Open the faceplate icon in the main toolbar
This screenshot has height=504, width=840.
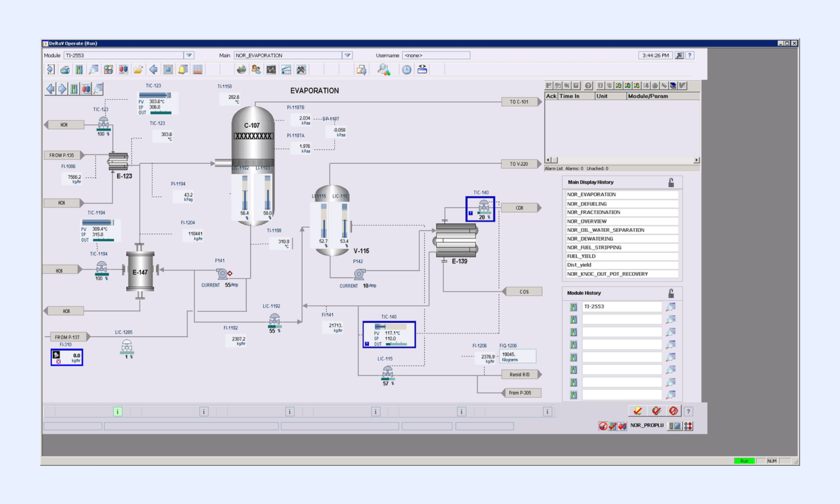pos(79,70)
